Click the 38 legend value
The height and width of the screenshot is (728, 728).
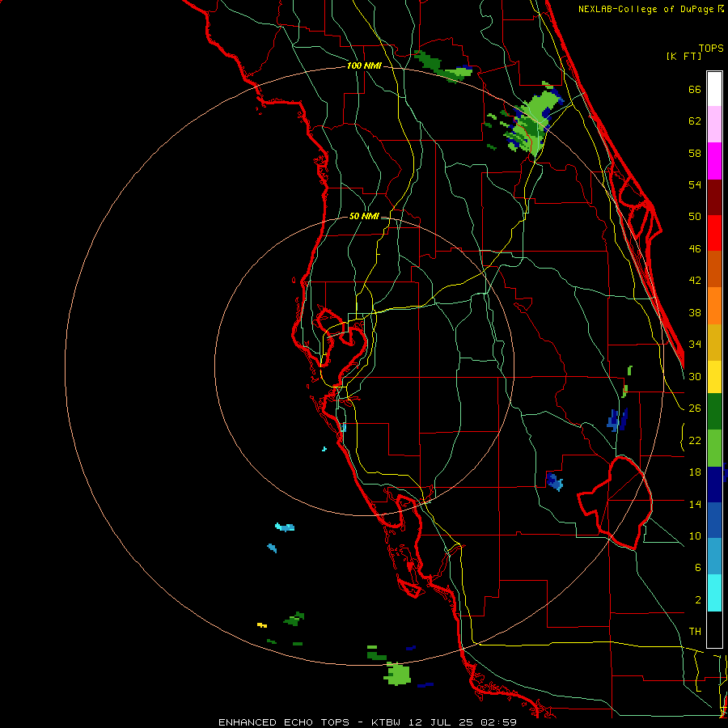[x=695, y=313]
